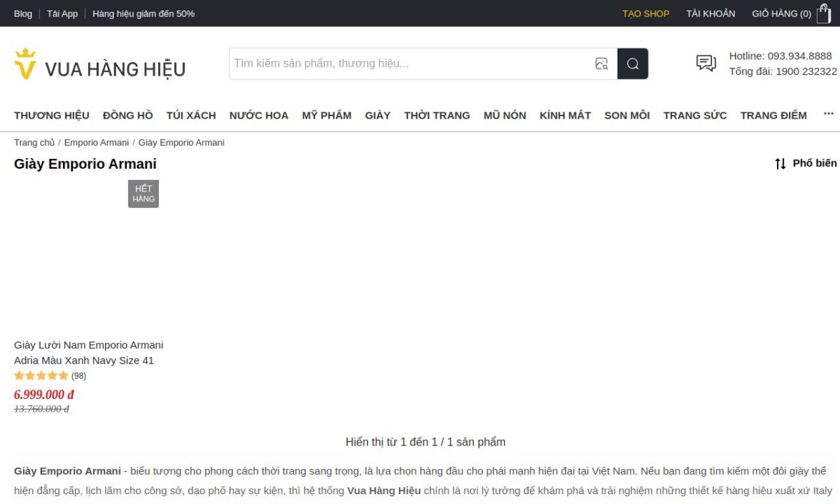The image size is (840, 504).
Task: Select the NƯỚC HOA menu item
Action: [259, 115]
